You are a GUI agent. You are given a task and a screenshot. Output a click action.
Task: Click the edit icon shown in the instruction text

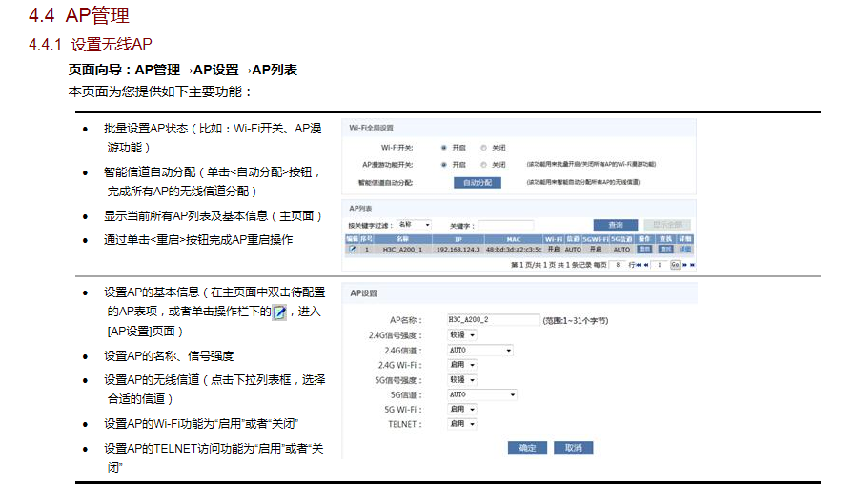point(279,312)
